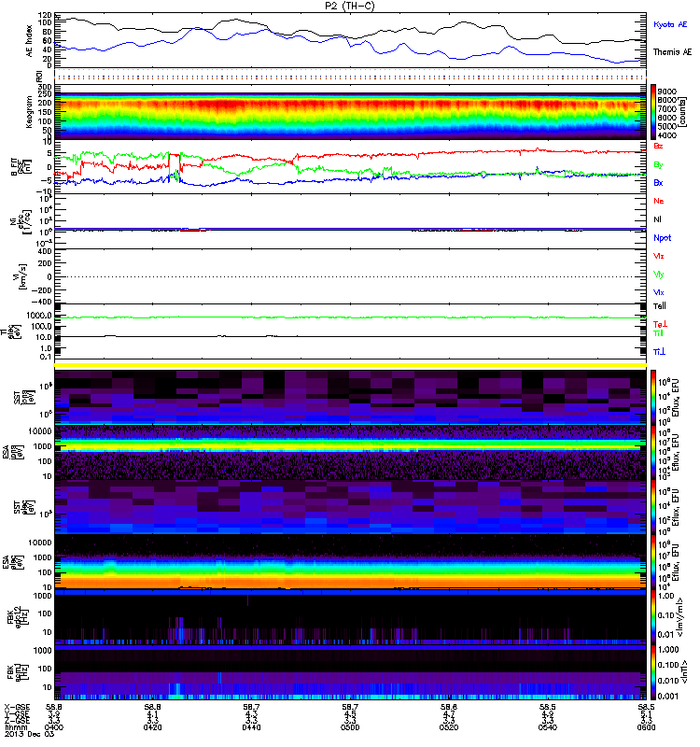The width and height of the screenshot is (700, 747).
Task: Select the blue "Ti⊥" temperature legend label
Action: pos(659,352)
